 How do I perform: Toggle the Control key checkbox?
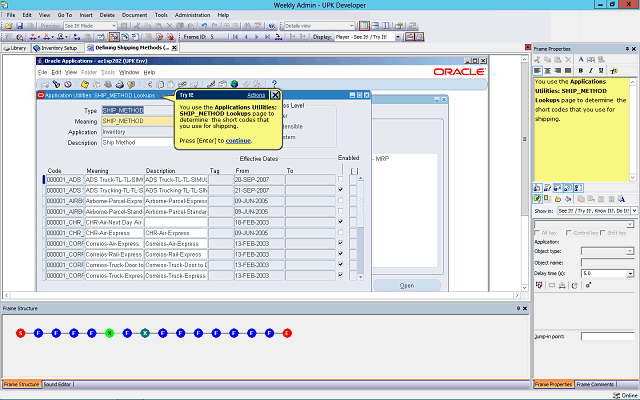pyautogui.click(x=569, y=233)
